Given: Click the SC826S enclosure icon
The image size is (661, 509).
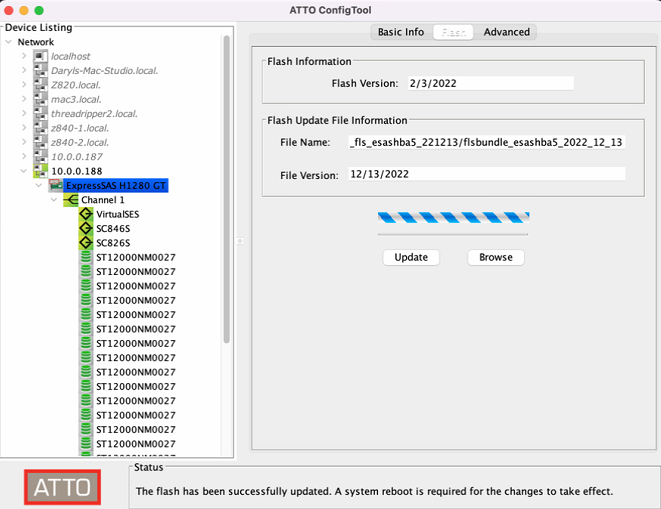Looking at the screenshot, I should click(86, 242).
